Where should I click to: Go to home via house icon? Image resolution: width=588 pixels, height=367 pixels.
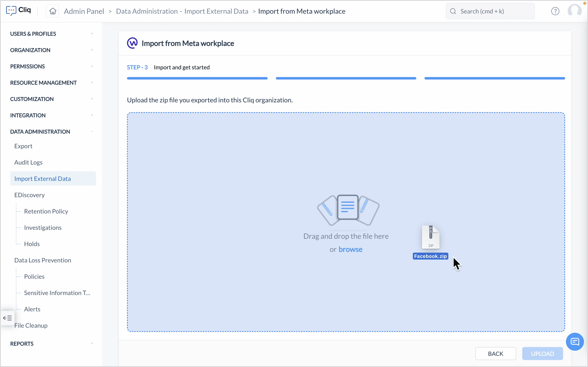point(53,11)
